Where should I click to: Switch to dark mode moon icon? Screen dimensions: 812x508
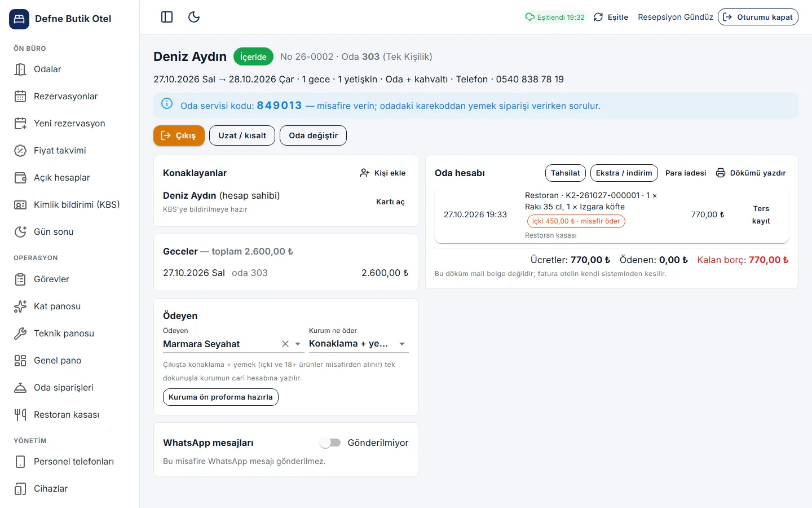point(194,17)
